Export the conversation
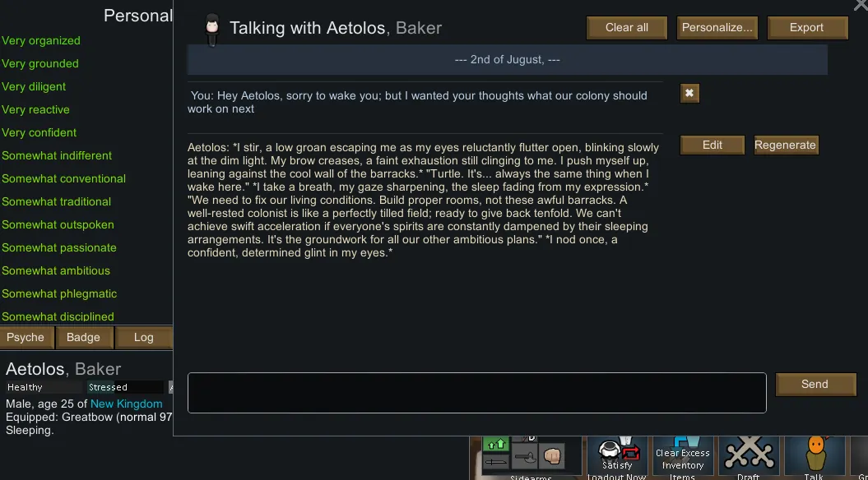 [x=806, y=28]
